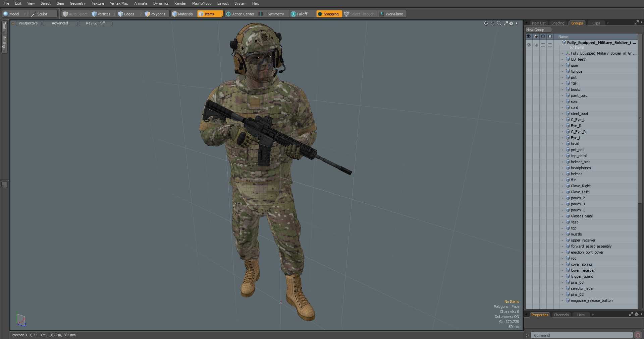Screen dimensions: 644x339
Task: Open the Lists tab
Action: [581, 315]
